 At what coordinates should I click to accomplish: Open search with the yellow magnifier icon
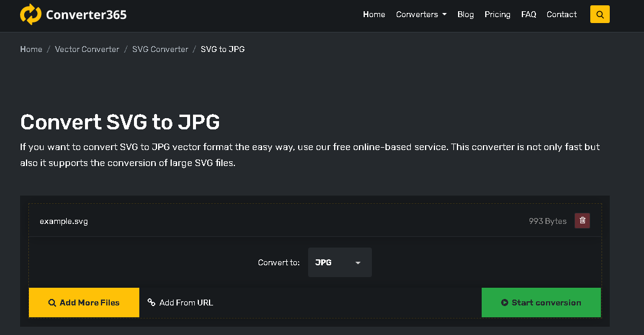(600, 15)
